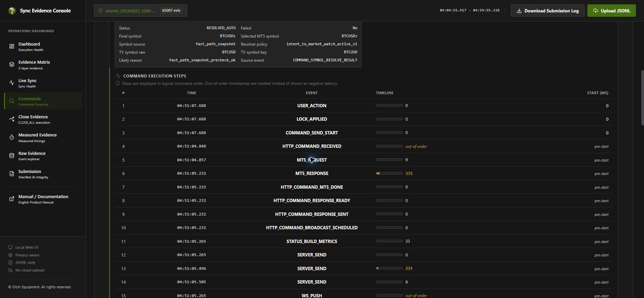This screenshot has height=298, width=644.
Task: Click the COMMAND_SYMBOL_RESOLVE_RESULT source event value
Action: 325,60
